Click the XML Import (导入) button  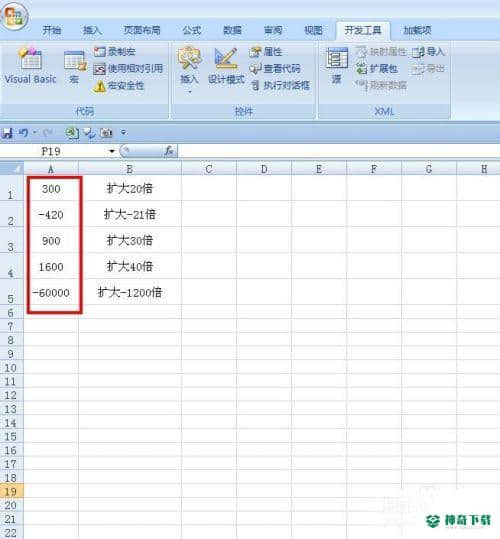428,52
